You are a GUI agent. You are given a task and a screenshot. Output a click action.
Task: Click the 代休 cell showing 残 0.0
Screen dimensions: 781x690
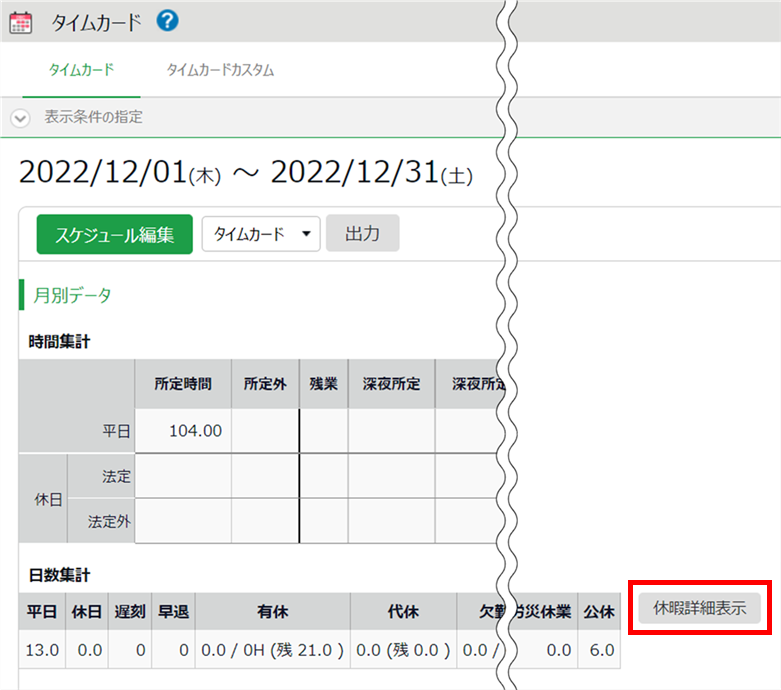(402, 650)
